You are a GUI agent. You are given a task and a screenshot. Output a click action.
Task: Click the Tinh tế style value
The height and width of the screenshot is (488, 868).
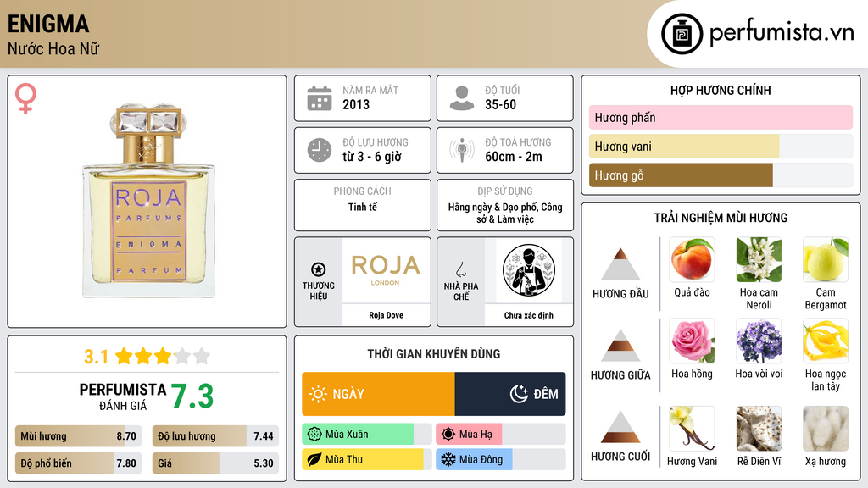pos(363,207)
